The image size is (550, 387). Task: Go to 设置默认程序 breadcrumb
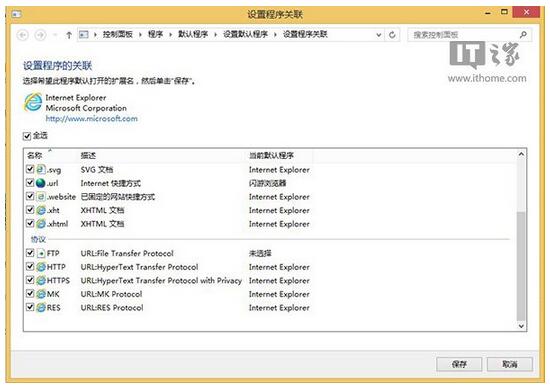pos(246,34)
